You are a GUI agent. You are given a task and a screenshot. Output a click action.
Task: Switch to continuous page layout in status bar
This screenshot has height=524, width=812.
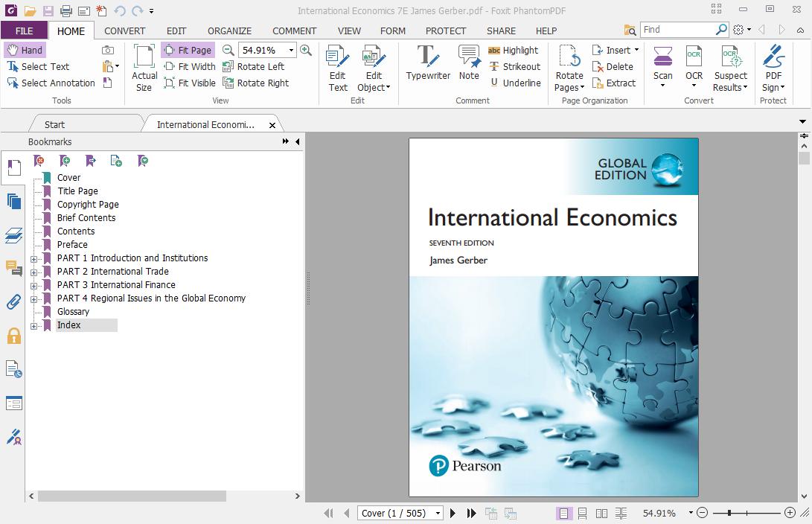pyautogui.click(x=582, y=513)
